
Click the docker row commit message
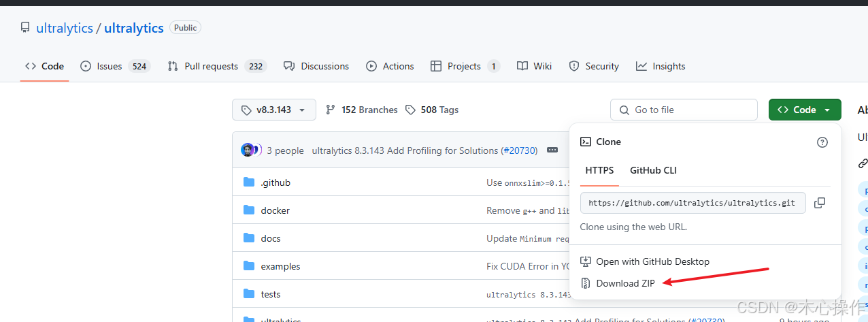click(528, 210)
